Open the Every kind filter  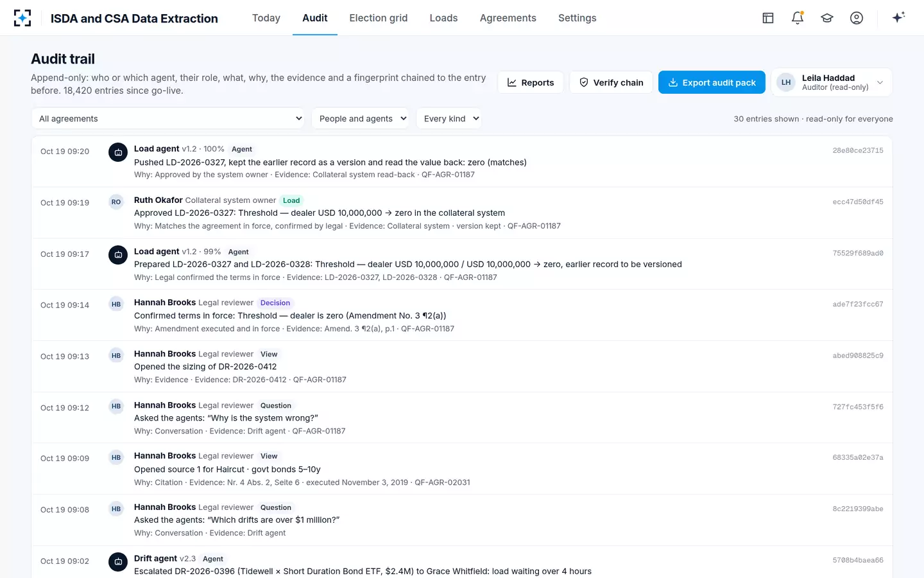click(x=449, y=118)
